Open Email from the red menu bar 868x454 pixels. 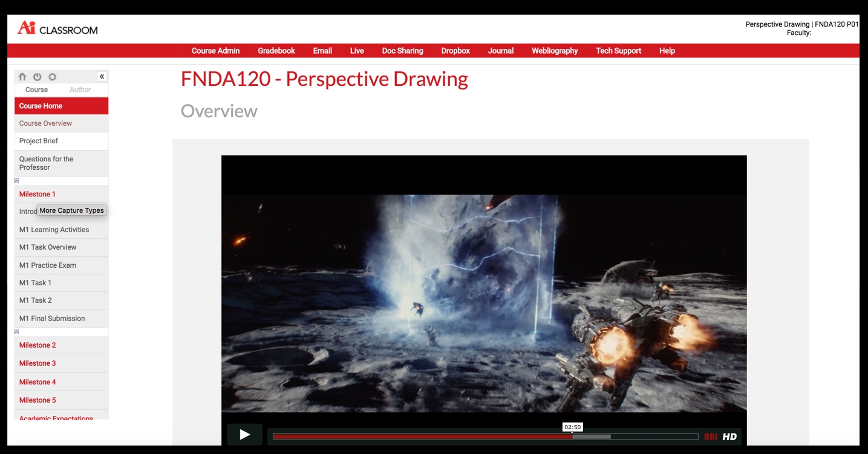322,51
